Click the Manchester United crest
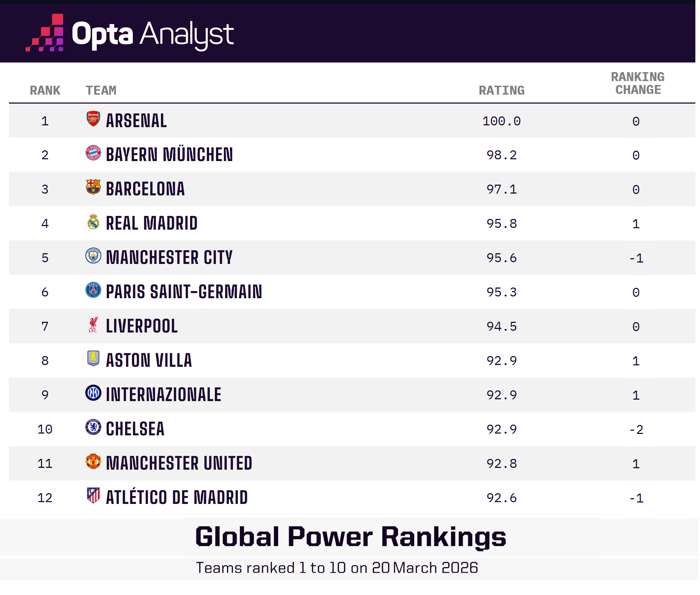The image size is (700, 595). tap(93, 461)
